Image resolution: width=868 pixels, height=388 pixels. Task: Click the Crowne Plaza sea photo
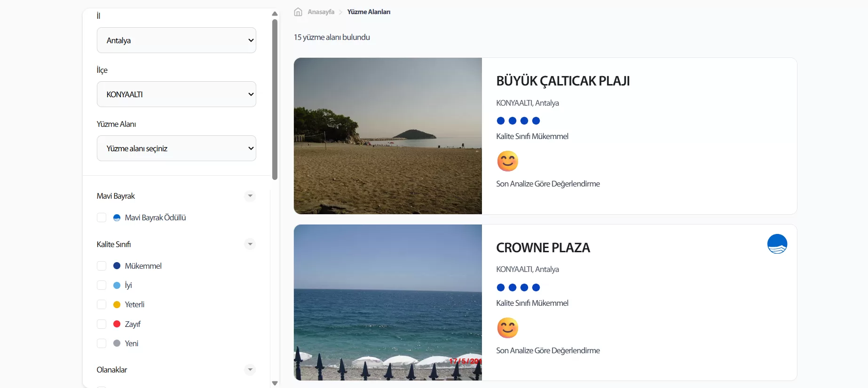coord(388,303)
